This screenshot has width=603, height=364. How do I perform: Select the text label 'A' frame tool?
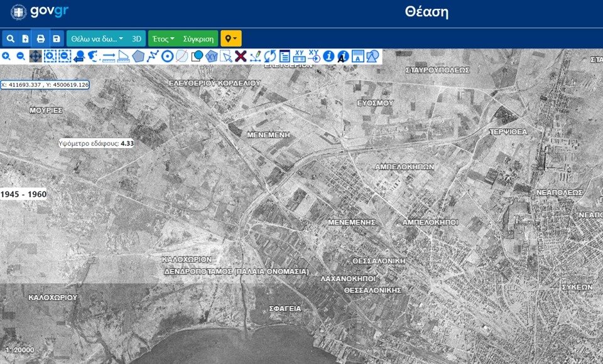357,56
